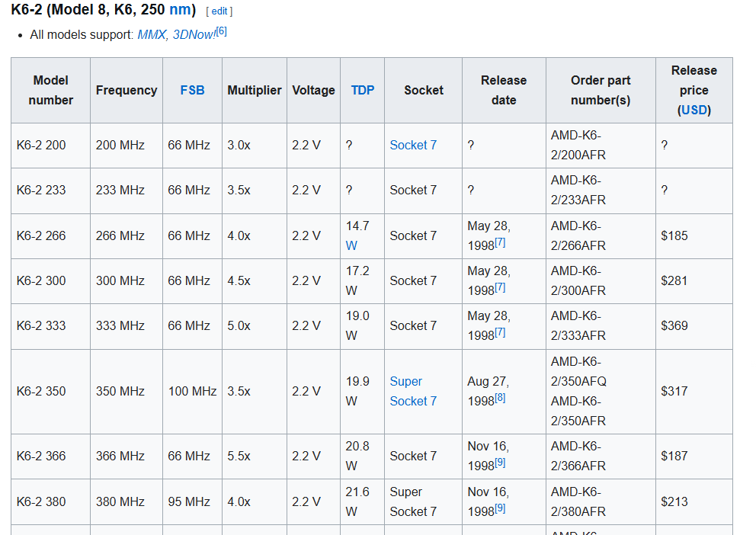Open the 3DNow! link
The width and height of the screenshot is (756, 535).
pos(194,35)
